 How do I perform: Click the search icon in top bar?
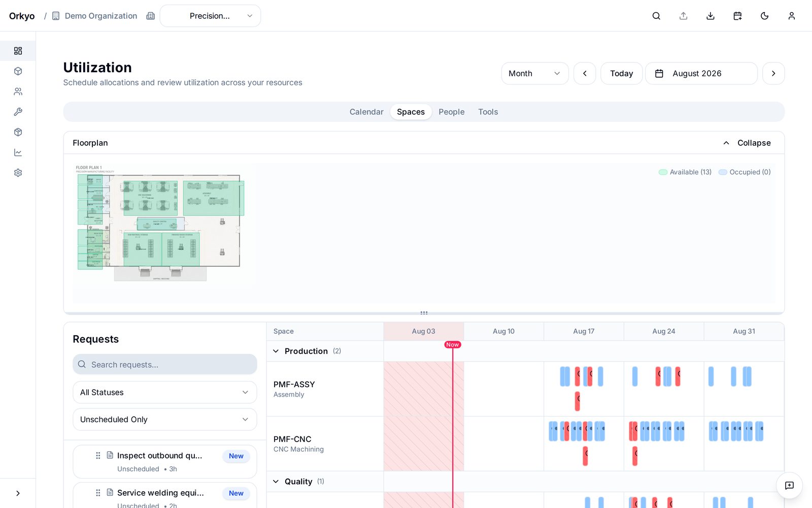coord(656,16)
